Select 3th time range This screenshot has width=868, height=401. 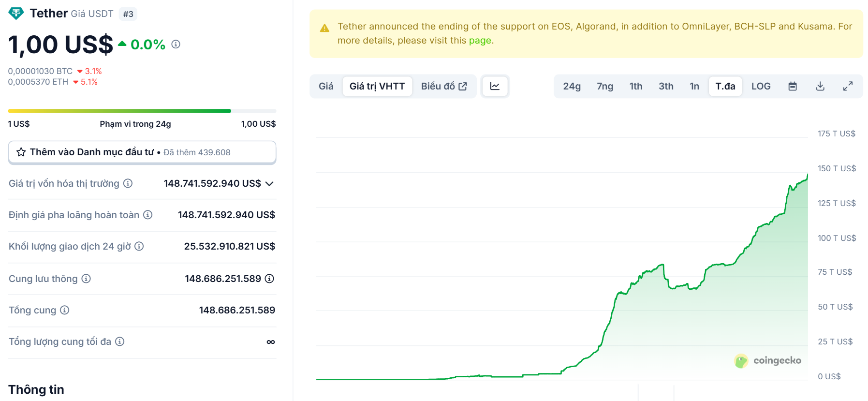pos(666,86)
